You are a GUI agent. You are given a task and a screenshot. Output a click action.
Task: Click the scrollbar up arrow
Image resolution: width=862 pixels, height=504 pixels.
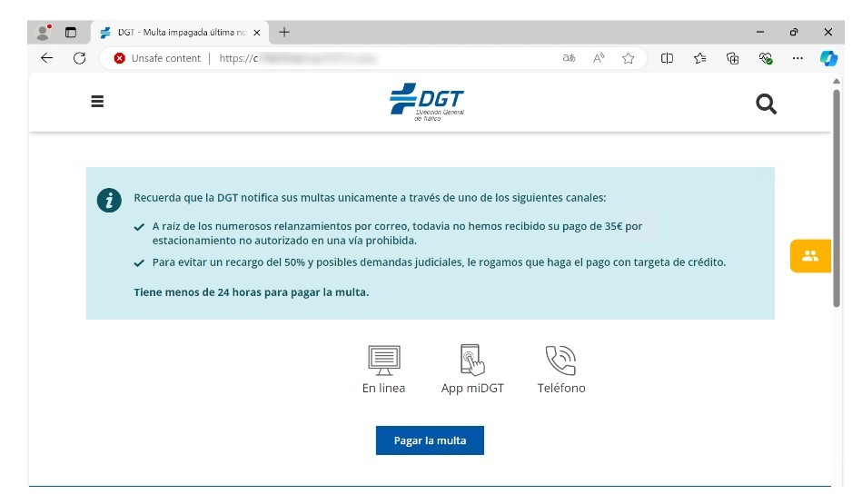837,82
